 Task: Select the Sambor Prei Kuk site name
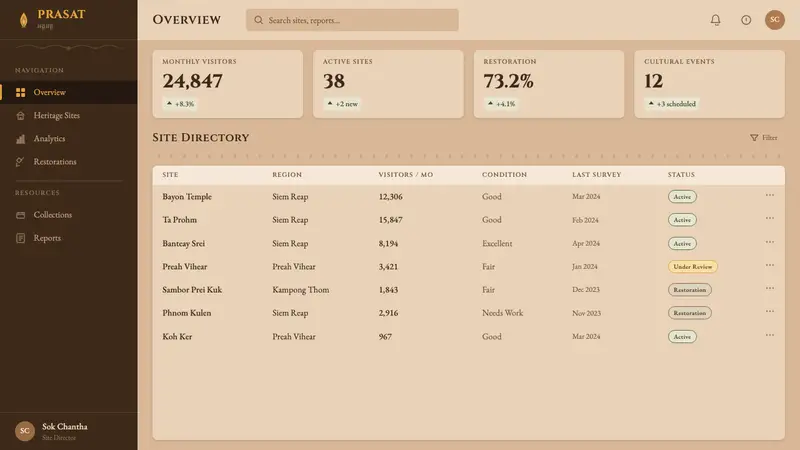click(192, 290)
